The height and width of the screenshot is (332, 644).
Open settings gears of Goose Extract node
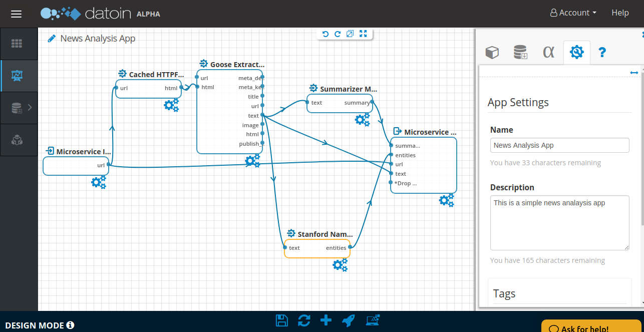coord(252,161)
